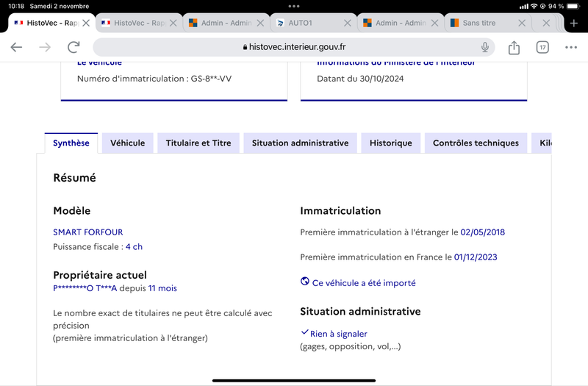Tap the three dots multitasking control at top
This screenshot has width=588, height=386.
294,6
